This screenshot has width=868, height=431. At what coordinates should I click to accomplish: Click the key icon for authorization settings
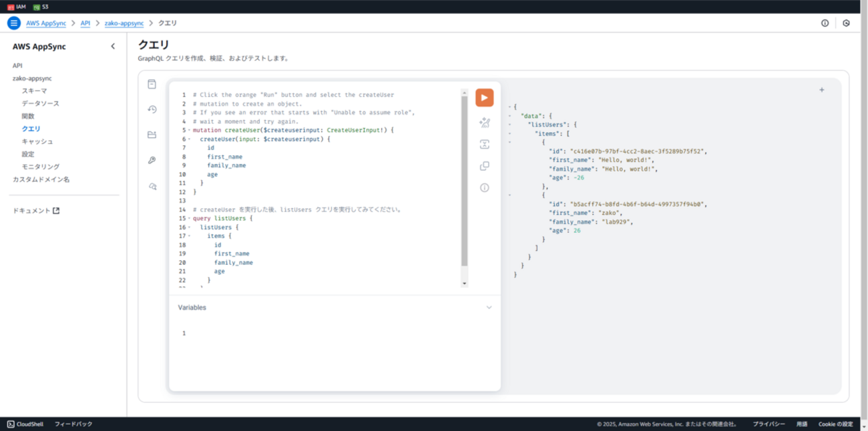pos(152,160)
